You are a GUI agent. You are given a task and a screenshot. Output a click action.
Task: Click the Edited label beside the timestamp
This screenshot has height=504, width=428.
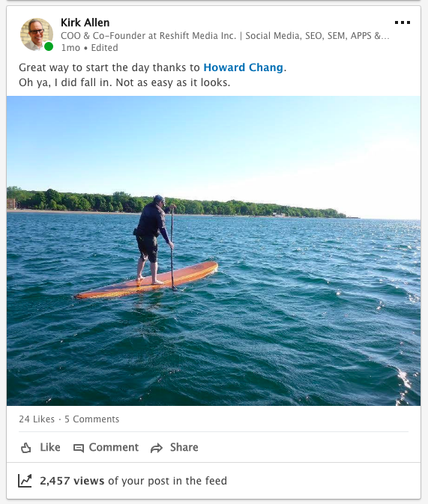click(105, 48)
